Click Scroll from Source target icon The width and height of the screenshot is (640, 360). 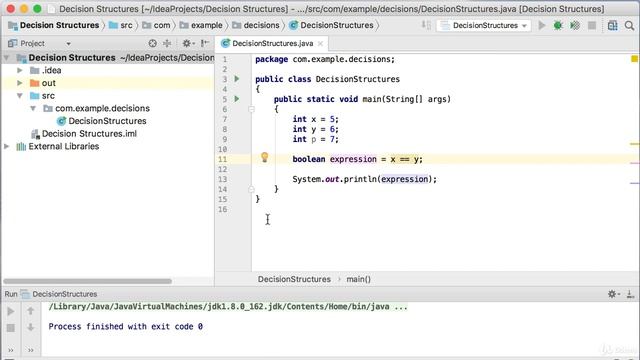click(152, 43)
